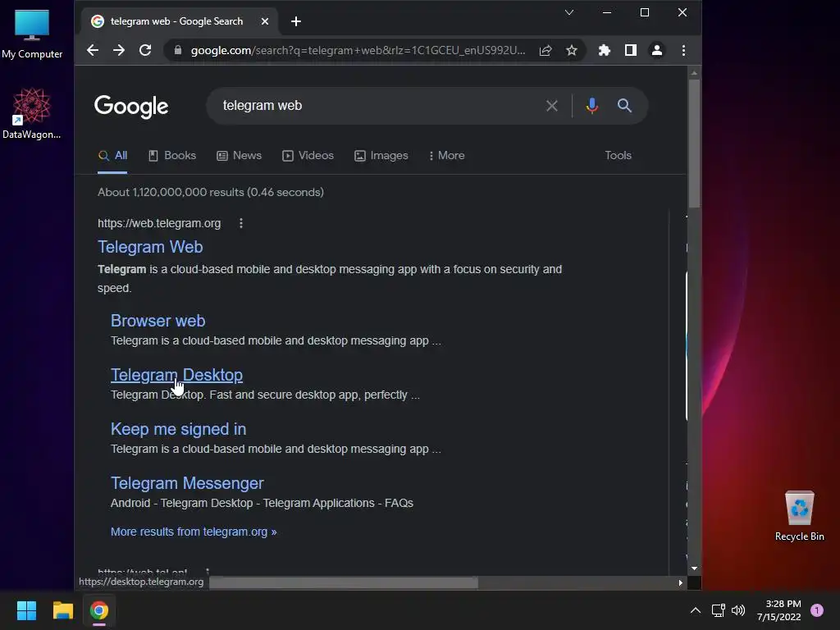Switch to the Videos tab

(308, 155)
